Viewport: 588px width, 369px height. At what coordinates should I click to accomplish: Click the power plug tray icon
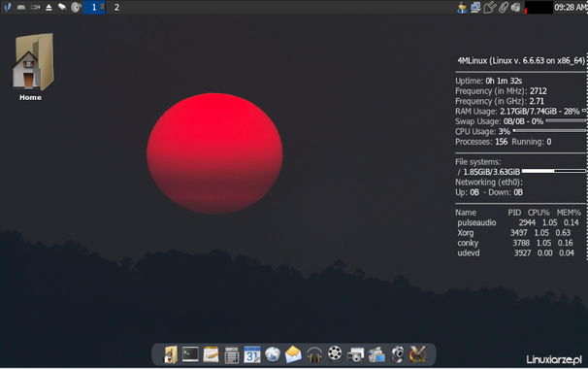coord(489,7)
